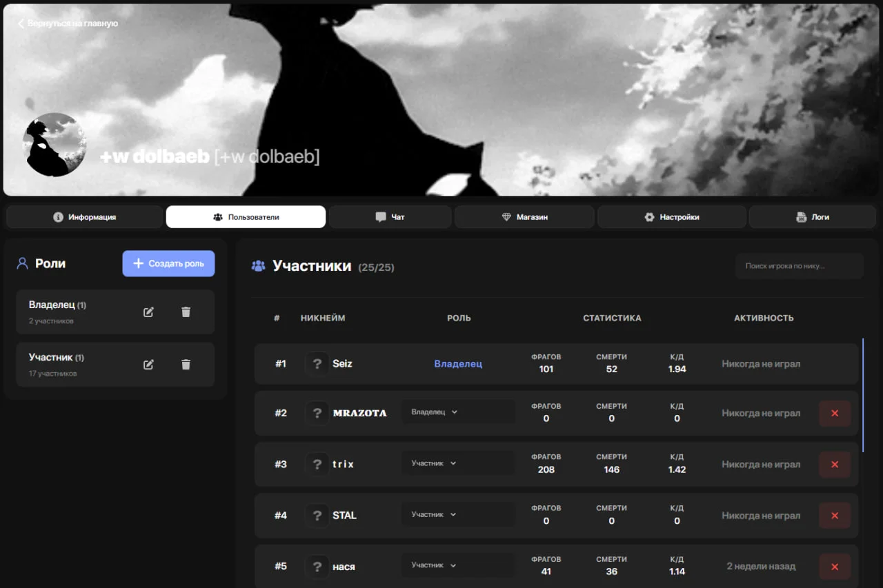Select the Владелец role card

click(x=115, y=312)
